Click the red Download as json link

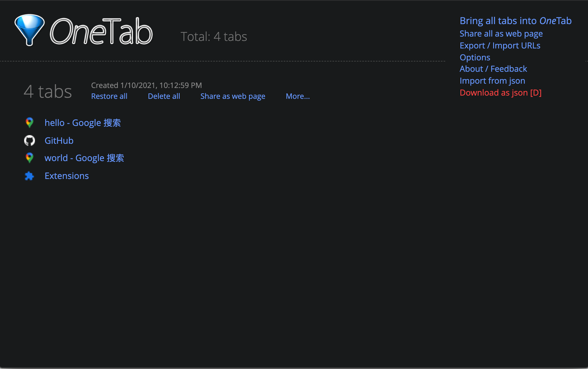(500, 93)
